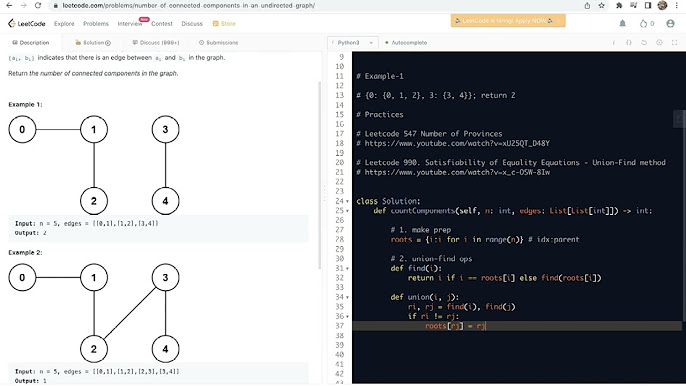Open the notifications bell icon
The width and height of the screenshot is (686, 386).
pyautogui.click(x=622, y=24)
